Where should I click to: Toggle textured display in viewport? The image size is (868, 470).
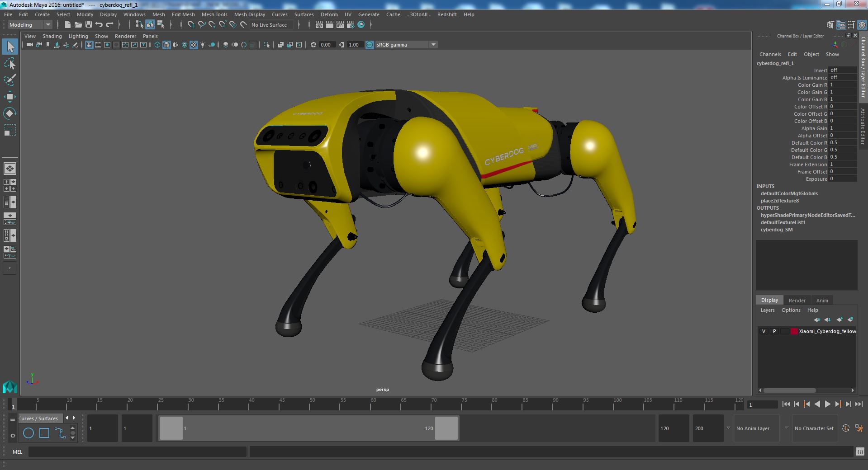[x=194, y=45]
